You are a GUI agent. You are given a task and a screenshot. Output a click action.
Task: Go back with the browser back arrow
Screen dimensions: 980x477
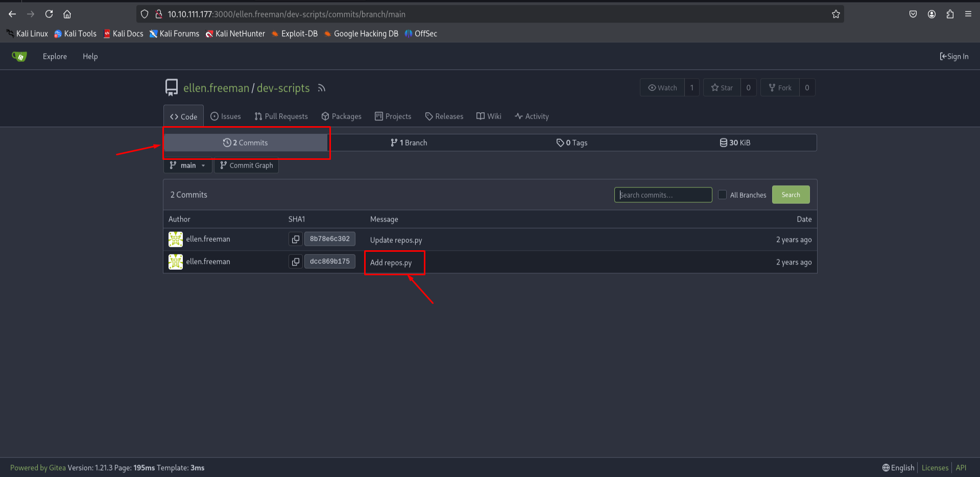click(x=12, y=14)
